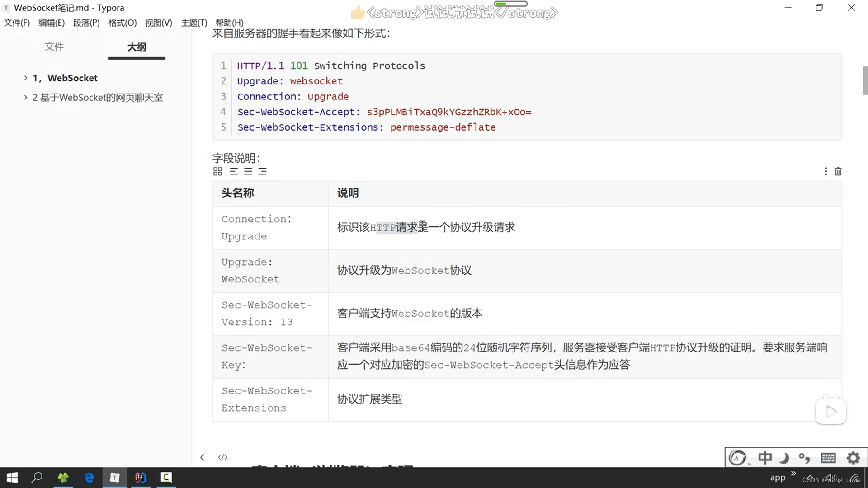Click the green progress bar above the title
Viewport: 868px width, 488px height.
(x=511, y=3)
